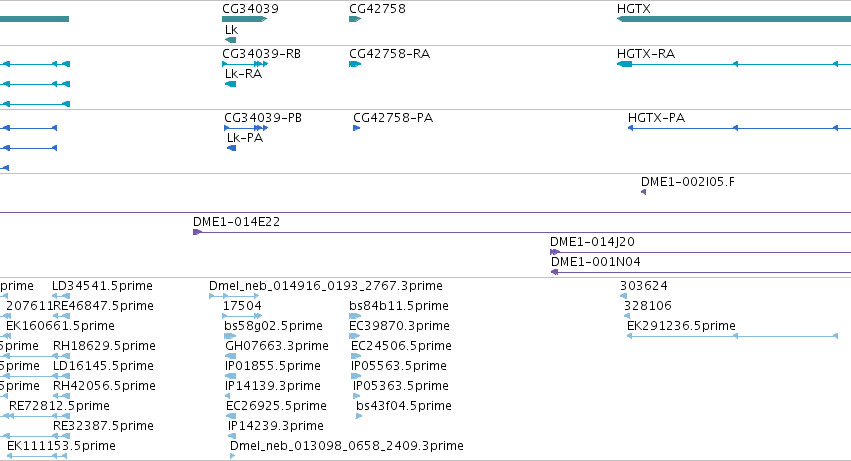Select the 328106 feature label
Screen dimensions: 851x461
pyautogui.click(x=648, y=306)
